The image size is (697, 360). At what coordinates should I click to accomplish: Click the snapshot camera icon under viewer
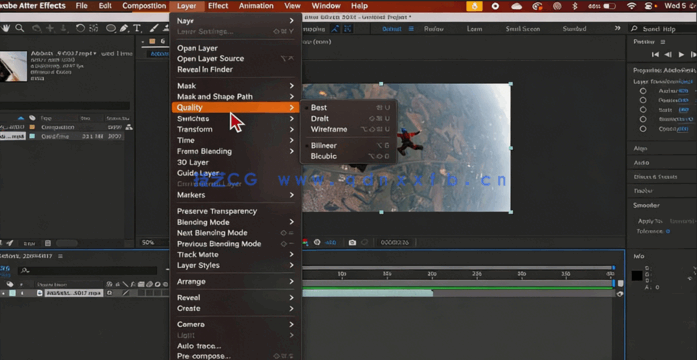(352, 242)
